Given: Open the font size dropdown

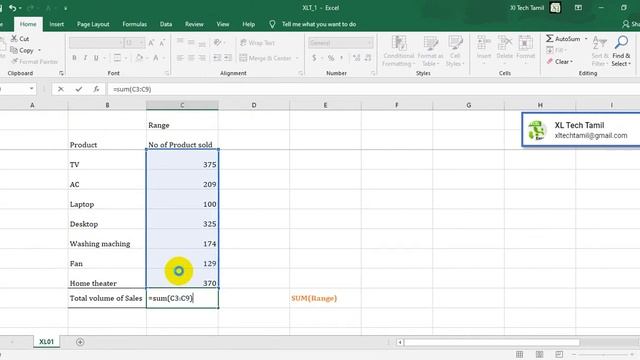Looking at the screenshot, I should point(141,43).
